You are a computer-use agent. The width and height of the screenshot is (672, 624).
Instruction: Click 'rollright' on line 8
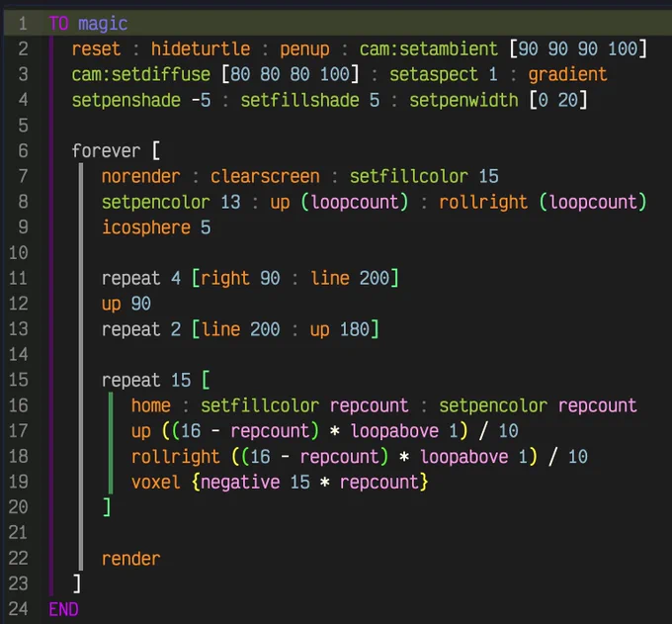click(483, 203)
